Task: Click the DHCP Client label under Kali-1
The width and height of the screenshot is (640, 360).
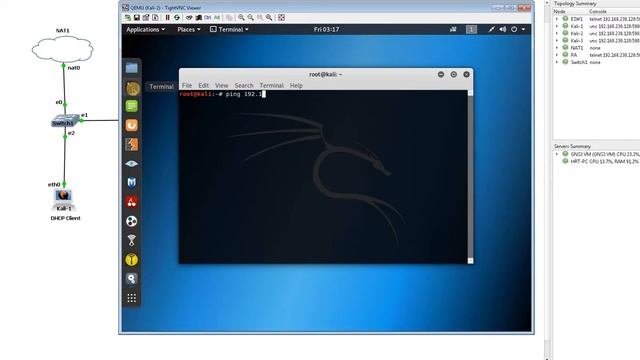Action: tap(65, 218)
